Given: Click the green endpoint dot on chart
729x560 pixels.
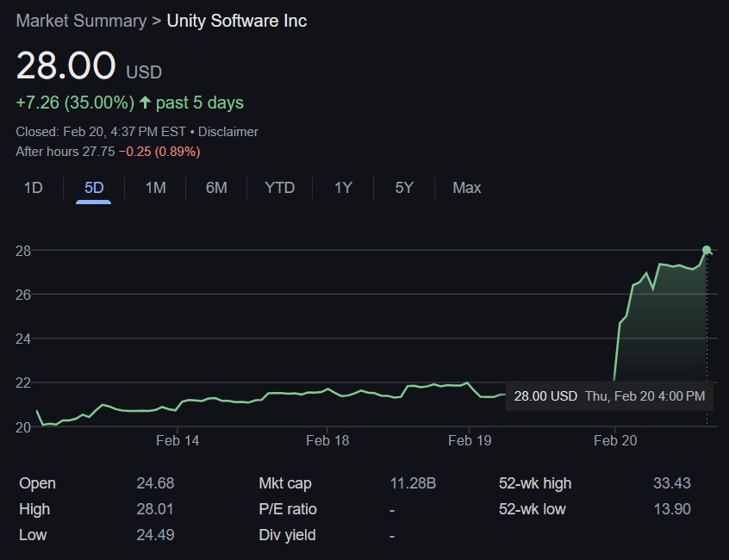Looking at the screenshot, I should coord(707,250).
